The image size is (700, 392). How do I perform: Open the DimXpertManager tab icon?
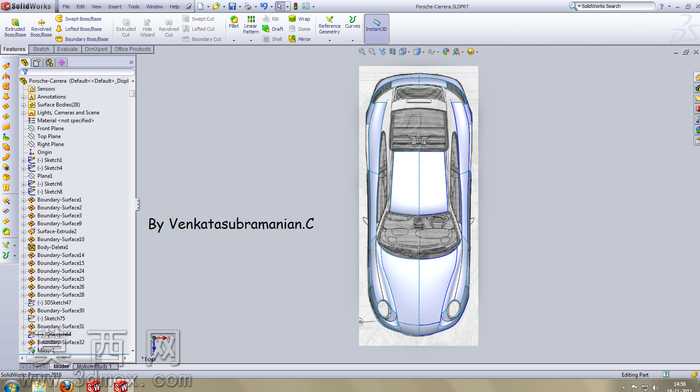point(62,63)
